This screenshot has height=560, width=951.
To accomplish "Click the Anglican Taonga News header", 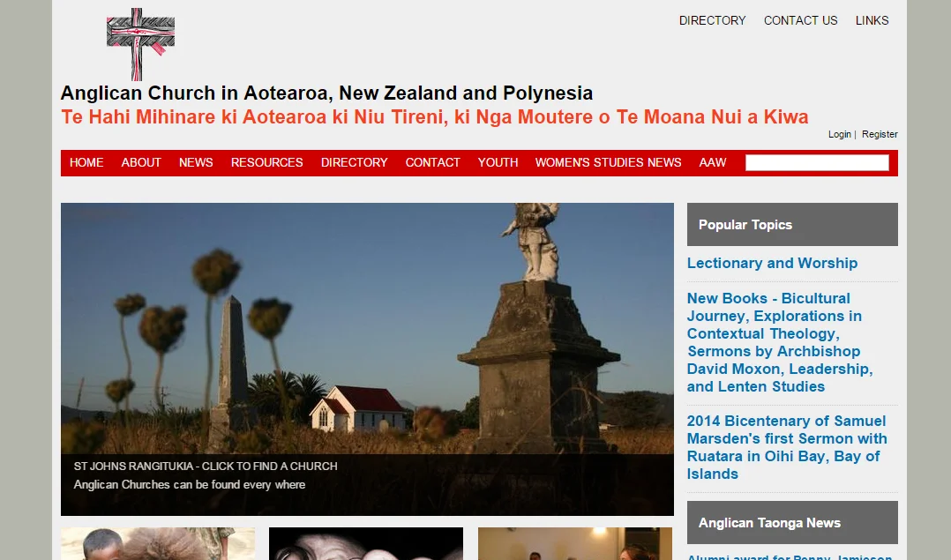I will click(792, 522).
